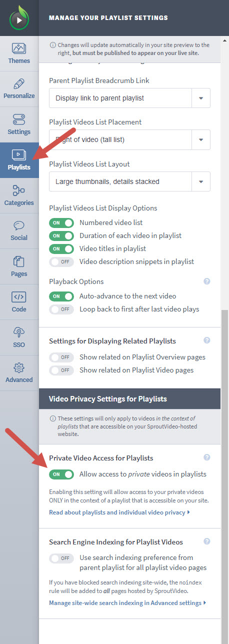Click Video Privacy Settings for Playlists heading
The width and height of the screenshot is (229, 644).
point(108,399)
